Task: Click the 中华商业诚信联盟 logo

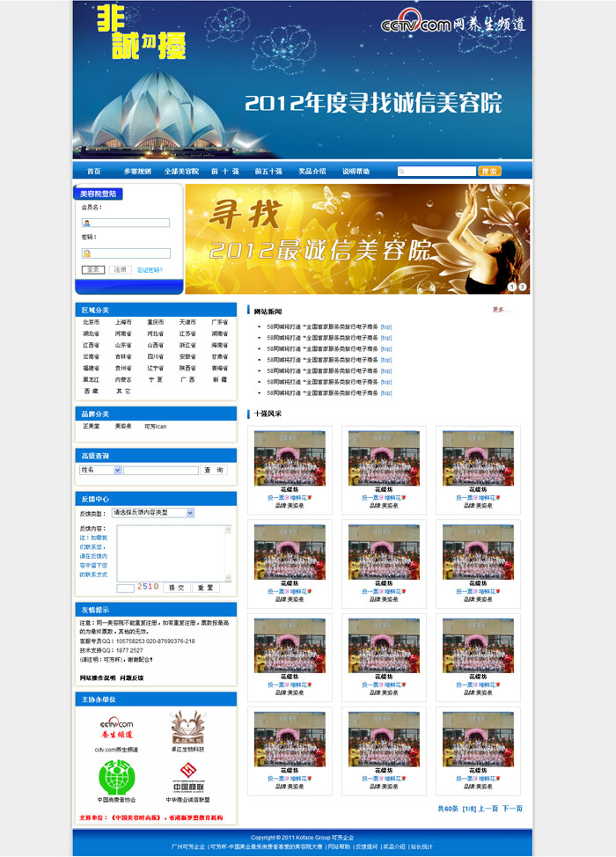Action: pyautogui.click(x=187, y=777)
